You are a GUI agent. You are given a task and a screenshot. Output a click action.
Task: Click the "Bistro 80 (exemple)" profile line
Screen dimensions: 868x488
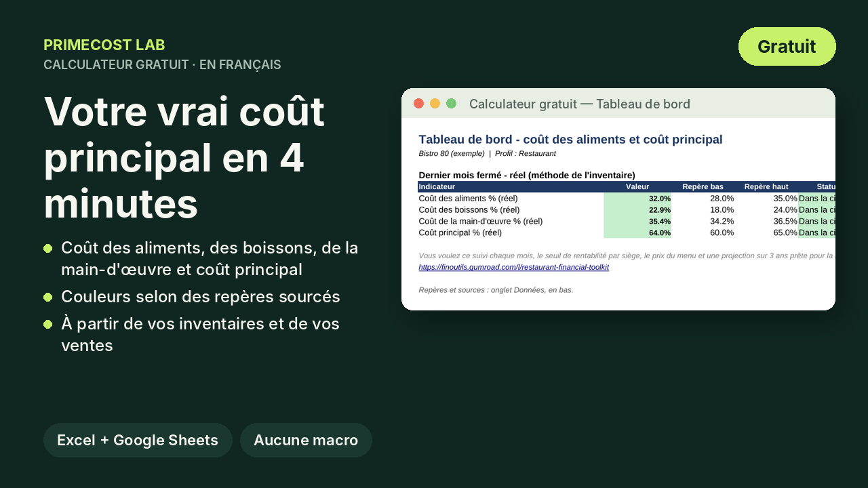click(x=488, y=154)
